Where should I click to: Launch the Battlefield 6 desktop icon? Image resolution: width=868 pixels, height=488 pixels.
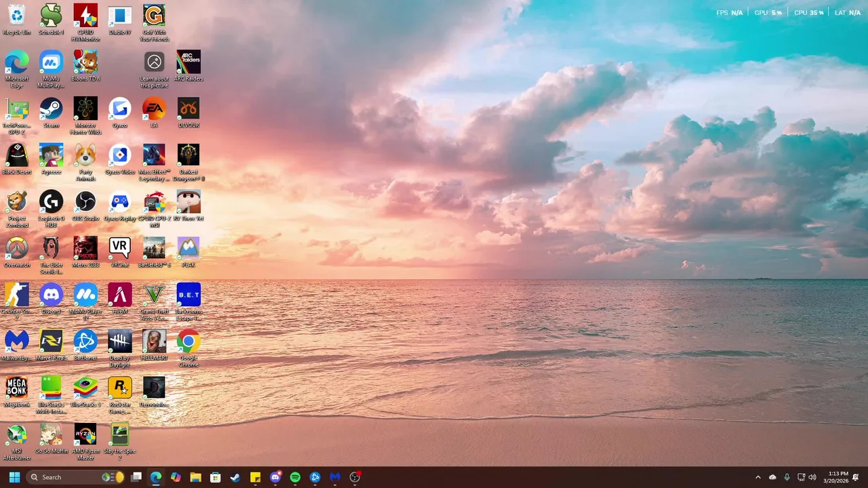[155, 253]
